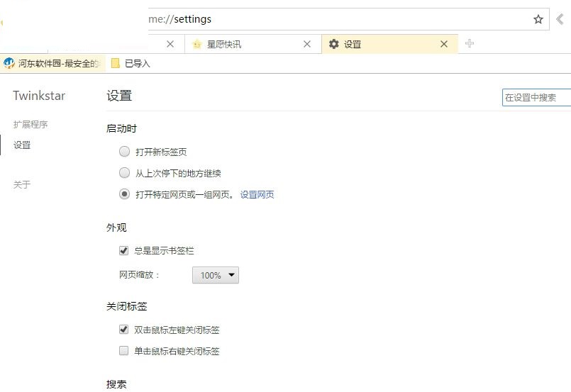Click the 设置网页 link
This screenshot has height=392, width=571.
tap(257, 195)
